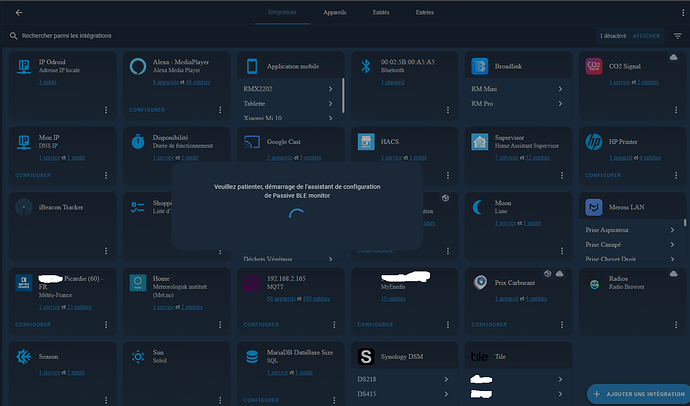Click the Bluetooth integration icon
This screenshot has width=690, height=406.
point(366,66)
